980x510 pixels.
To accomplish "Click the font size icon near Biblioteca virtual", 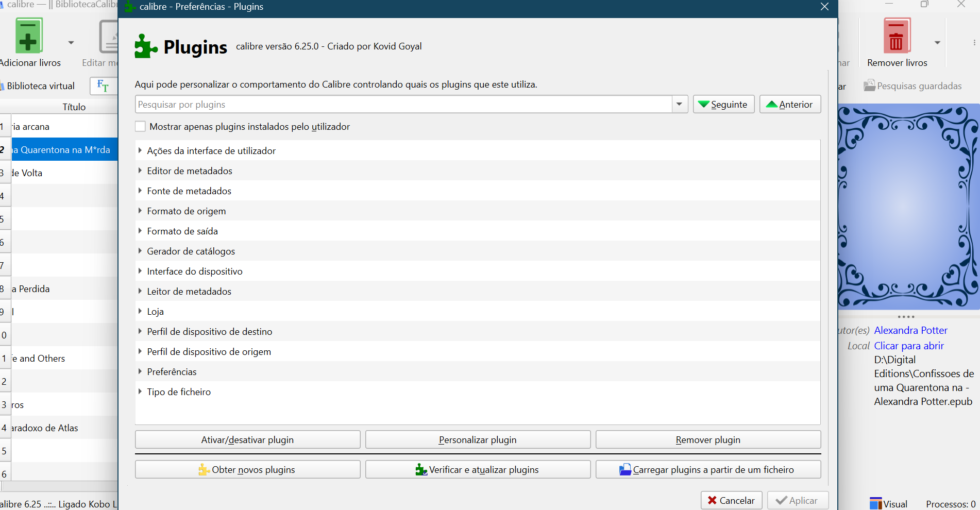I will click(x=103, y=86).
